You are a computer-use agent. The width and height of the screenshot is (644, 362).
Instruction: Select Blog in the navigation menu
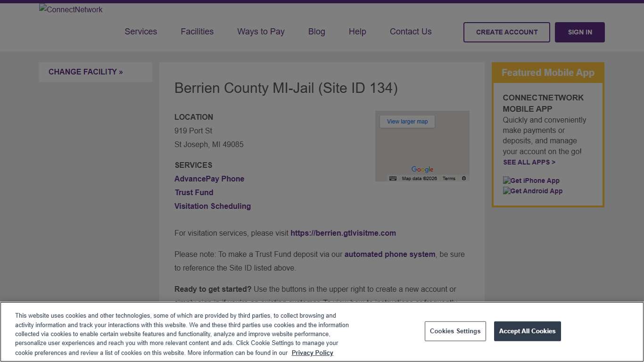pos(316,32)
